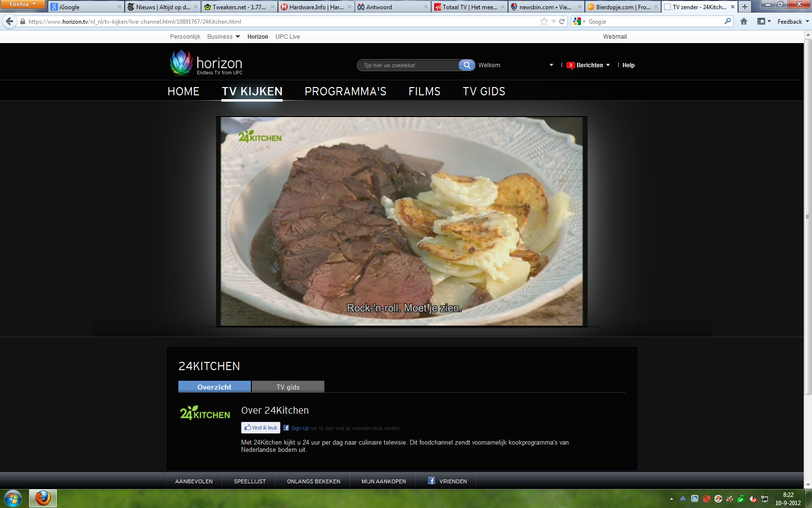Switch to the Tweakers.net browser tab
This screenshot has height=508, width=812.
tap(239, 7)
